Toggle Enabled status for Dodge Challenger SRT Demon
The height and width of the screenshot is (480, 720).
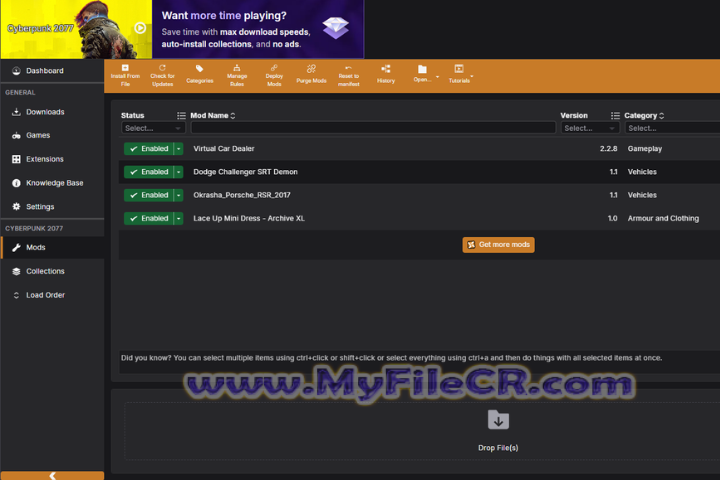149,172
